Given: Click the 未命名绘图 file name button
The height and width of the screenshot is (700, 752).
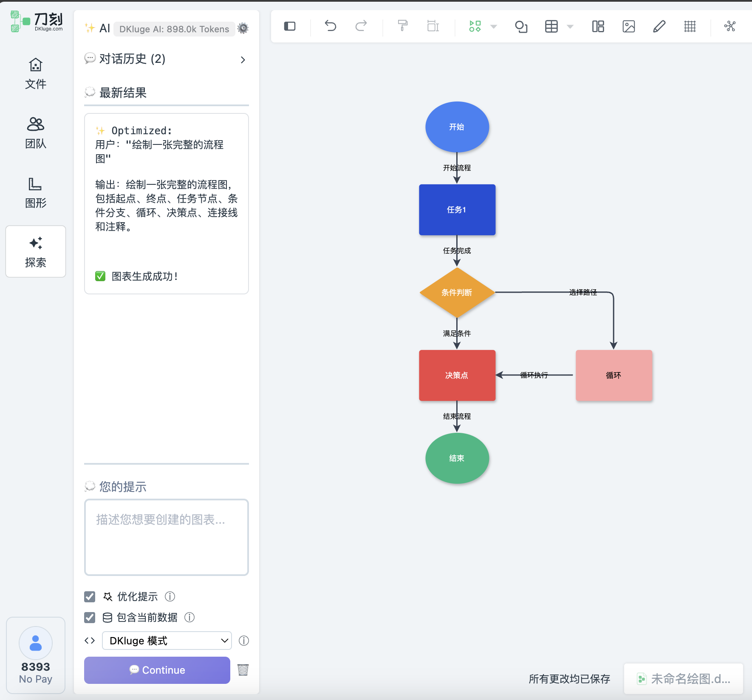Looking at the screenshot, I should (x=684, y=679).
